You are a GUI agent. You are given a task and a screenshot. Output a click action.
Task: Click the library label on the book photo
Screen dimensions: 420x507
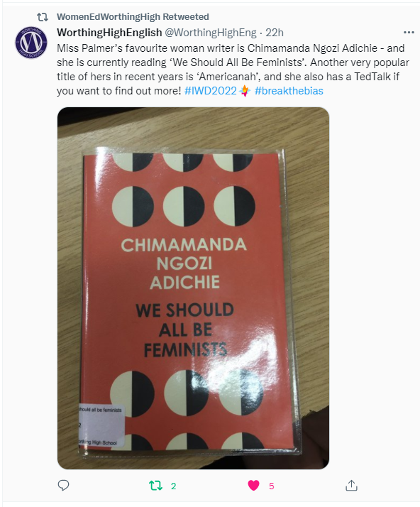[x=101, y=425]
